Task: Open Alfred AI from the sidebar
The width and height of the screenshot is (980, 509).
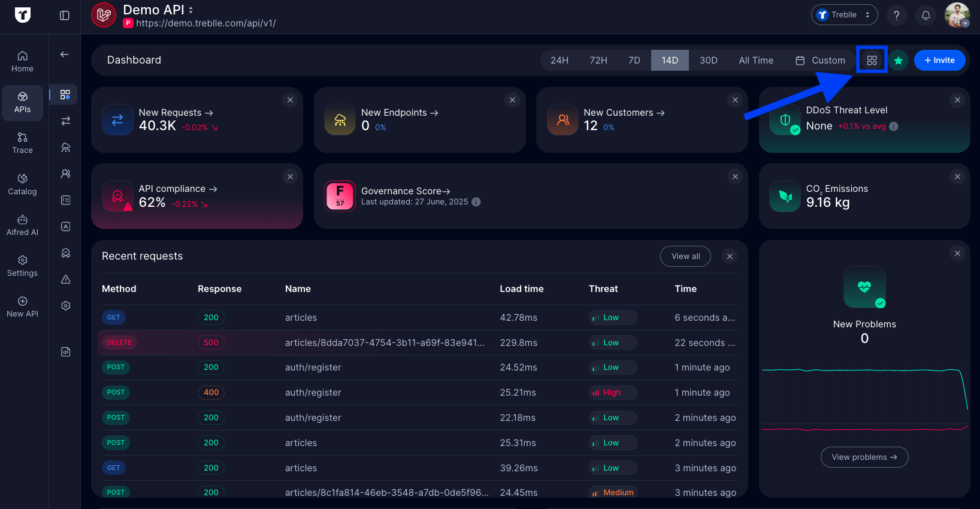Action: point(22,225)
